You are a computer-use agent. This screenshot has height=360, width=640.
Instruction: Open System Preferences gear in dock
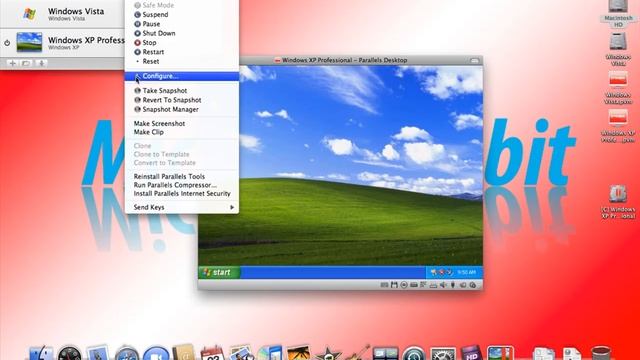[442, 353]
